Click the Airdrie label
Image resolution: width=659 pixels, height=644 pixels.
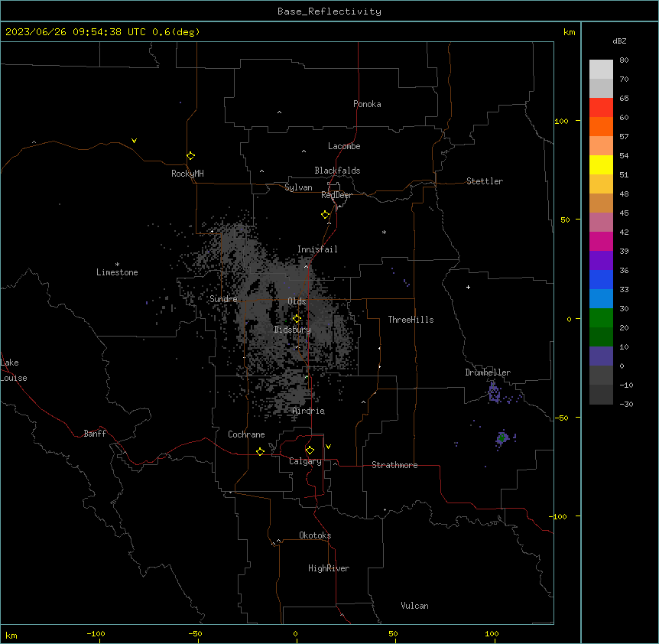coord(309,411)
